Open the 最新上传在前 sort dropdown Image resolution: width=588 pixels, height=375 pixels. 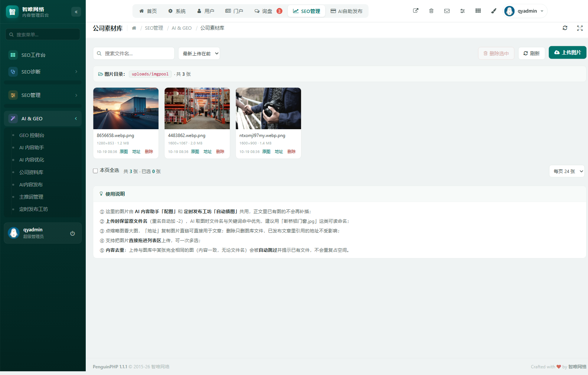click(199, 53)
